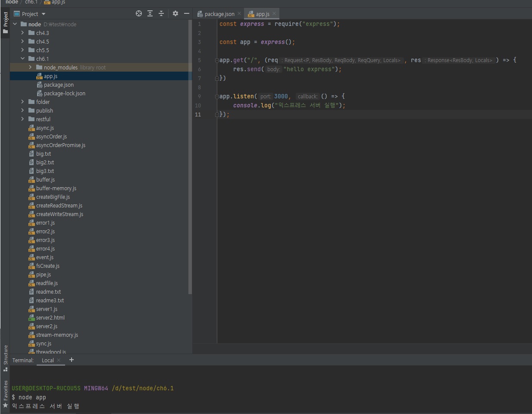This screenshot has height=414, width=532.
Task: Close the package.json editor tab
Action: click(239, 14)
